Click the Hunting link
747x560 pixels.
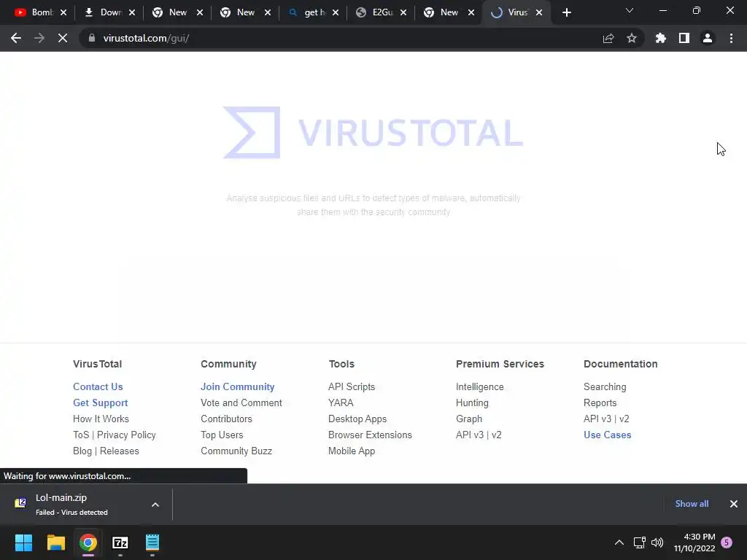472,402
